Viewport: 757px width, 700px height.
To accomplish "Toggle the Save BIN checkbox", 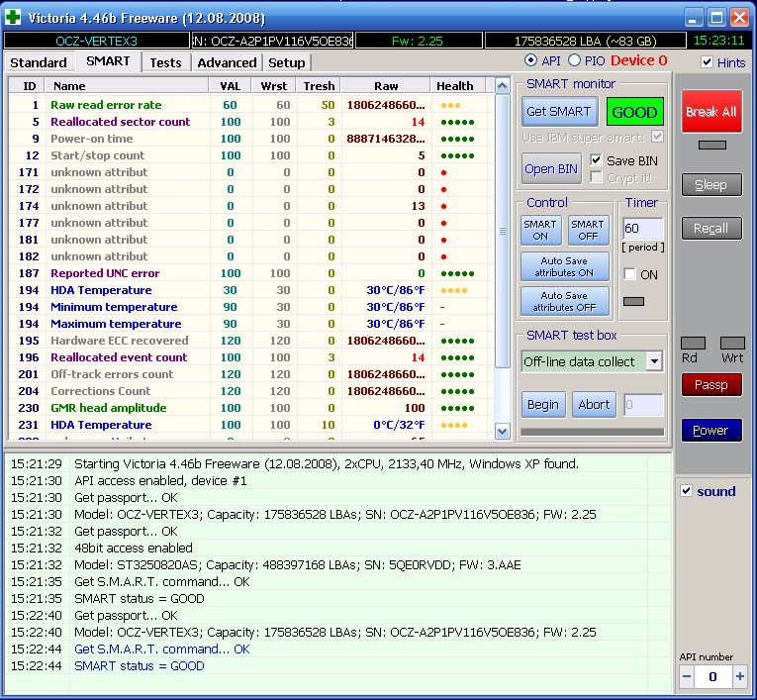I will click(x=597, y=160).
